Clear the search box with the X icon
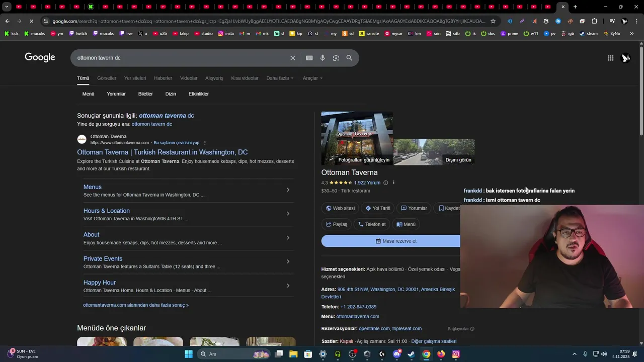The image size is (644, 362). click(x=293, y=58)
